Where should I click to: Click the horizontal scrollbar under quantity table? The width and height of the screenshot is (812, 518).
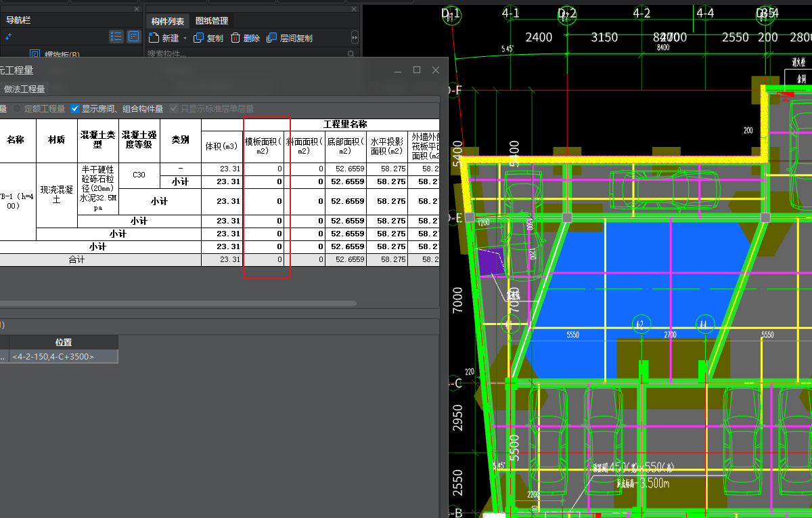point(178,303)
